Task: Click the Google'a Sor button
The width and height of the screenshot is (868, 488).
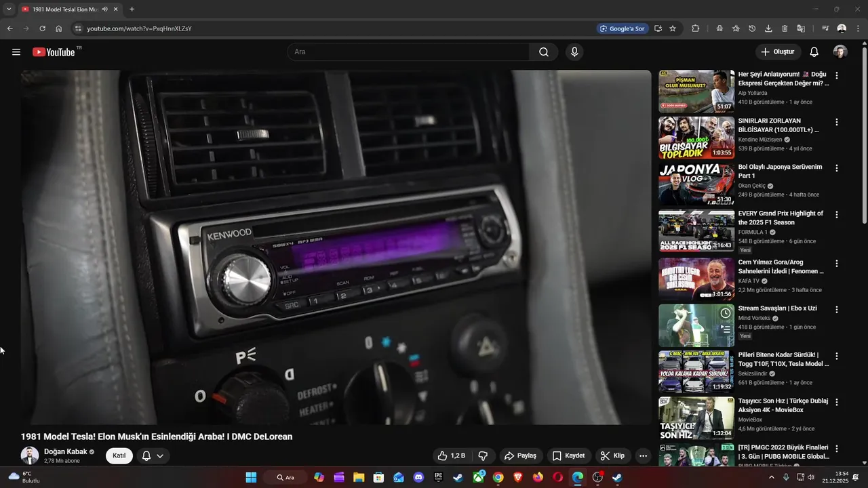Action: (622, 28)
